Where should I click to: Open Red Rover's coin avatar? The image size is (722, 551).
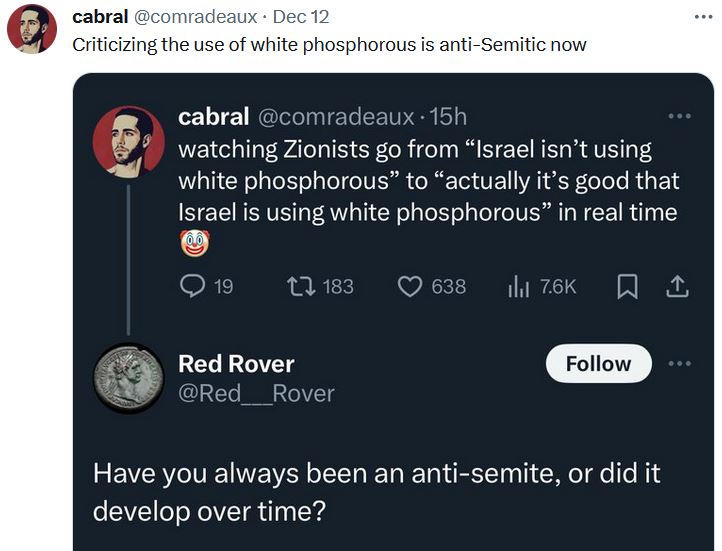[x=128, y=377]
